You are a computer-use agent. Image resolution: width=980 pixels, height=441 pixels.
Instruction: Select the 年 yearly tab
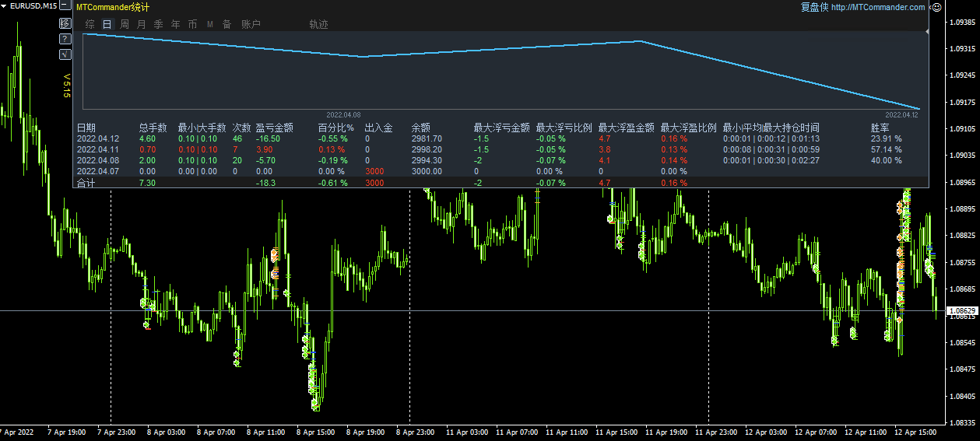click(175, 24)
